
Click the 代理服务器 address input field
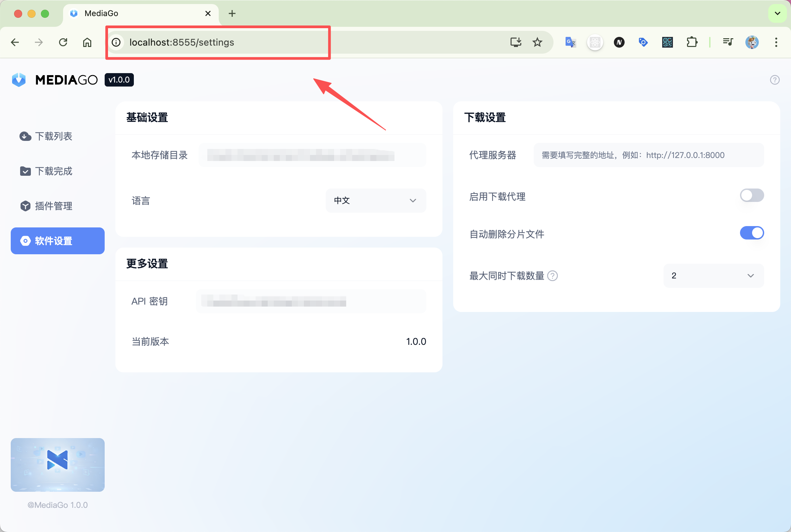(x=648, y=155)
